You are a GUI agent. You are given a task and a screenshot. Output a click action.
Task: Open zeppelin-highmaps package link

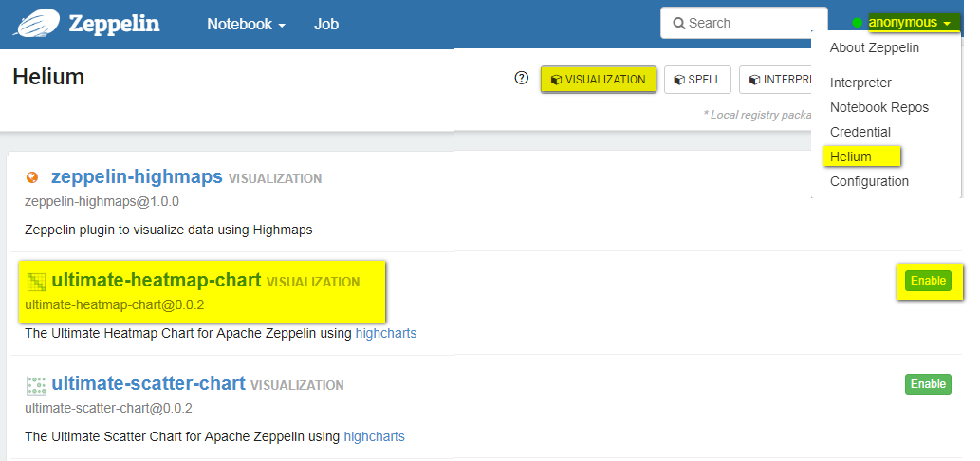click(137, 176)
